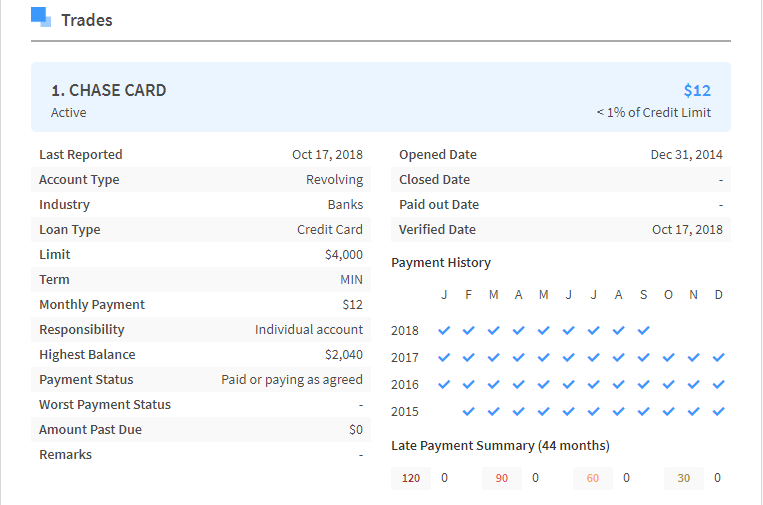
Task: Click the 2017 June payment checkmark
Action: [568, 358]
